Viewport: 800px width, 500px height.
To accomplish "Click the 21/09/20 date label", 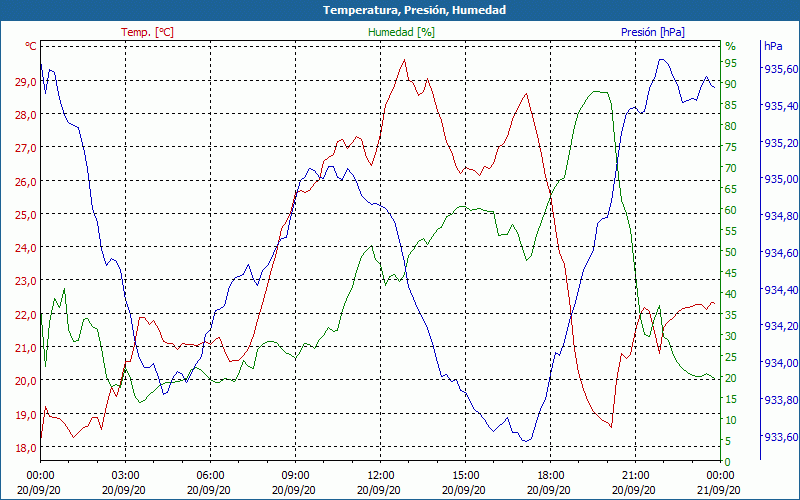I will point(718,490).
